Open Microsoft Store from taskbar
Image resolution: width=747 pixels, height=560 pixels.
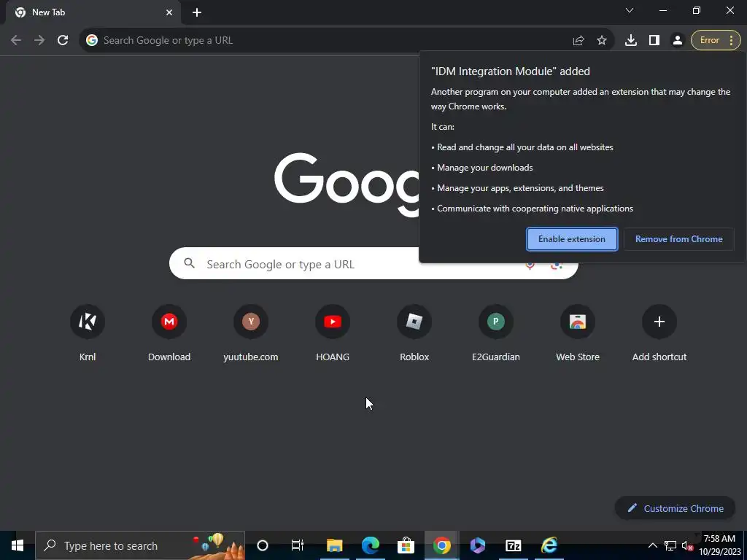click(x=406, y=545)
